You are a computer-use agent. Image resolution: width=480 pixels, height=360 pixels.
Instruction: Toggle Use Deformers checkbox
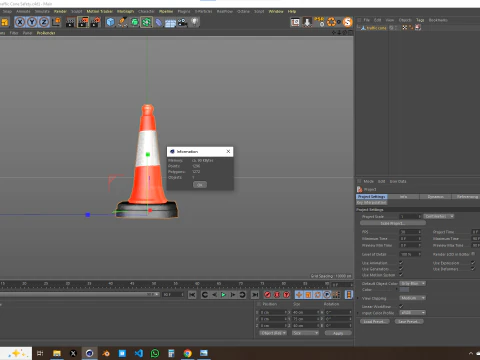click(x=473, y=269)
